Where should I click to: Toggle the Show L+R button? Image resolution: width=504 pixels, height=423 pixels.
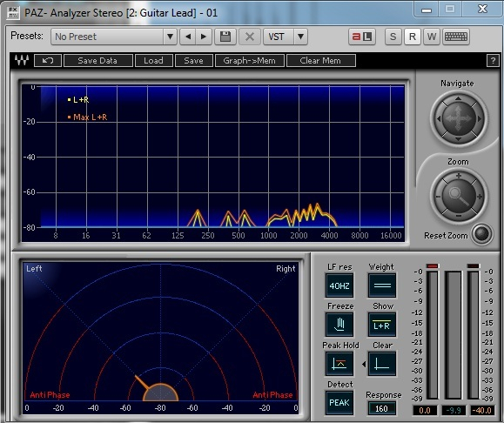pos(382,325)
